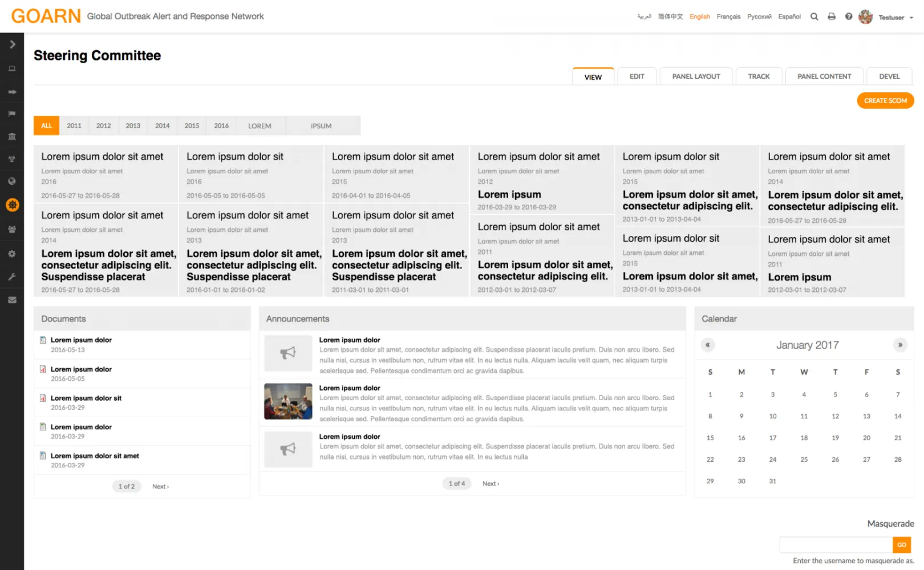
Task: Switch language to Arabic
Action: click(644, 17)
